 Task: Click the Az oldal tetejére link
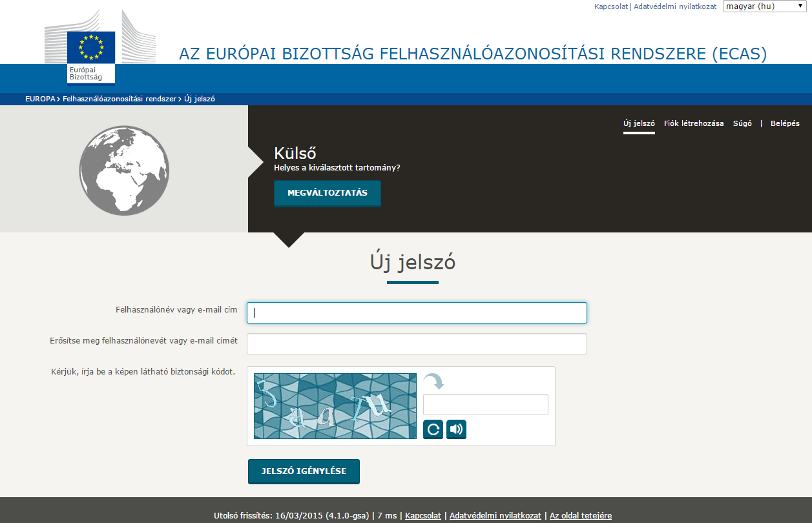tap(581, 516)
